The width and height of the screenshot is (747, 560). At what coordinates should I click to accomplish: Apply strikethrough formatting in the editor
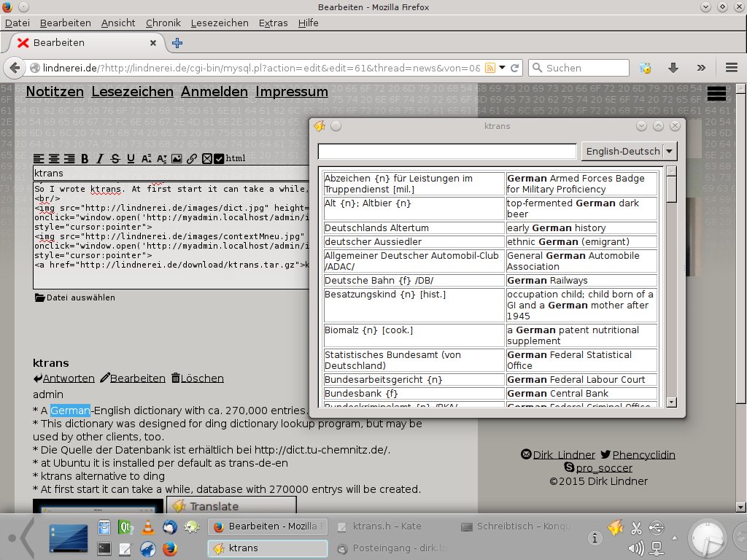click(x=115, y=159)
